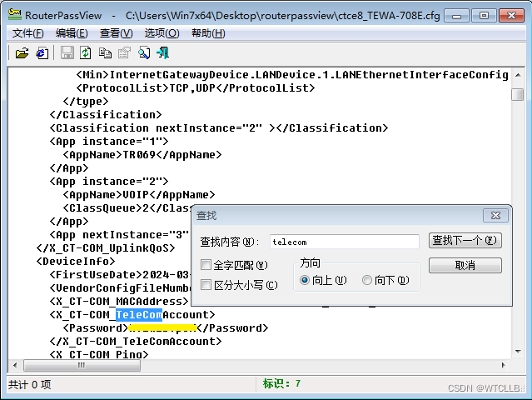Click the vertical scrollbar up arrow
532x400 pixels.
(518, 75)
